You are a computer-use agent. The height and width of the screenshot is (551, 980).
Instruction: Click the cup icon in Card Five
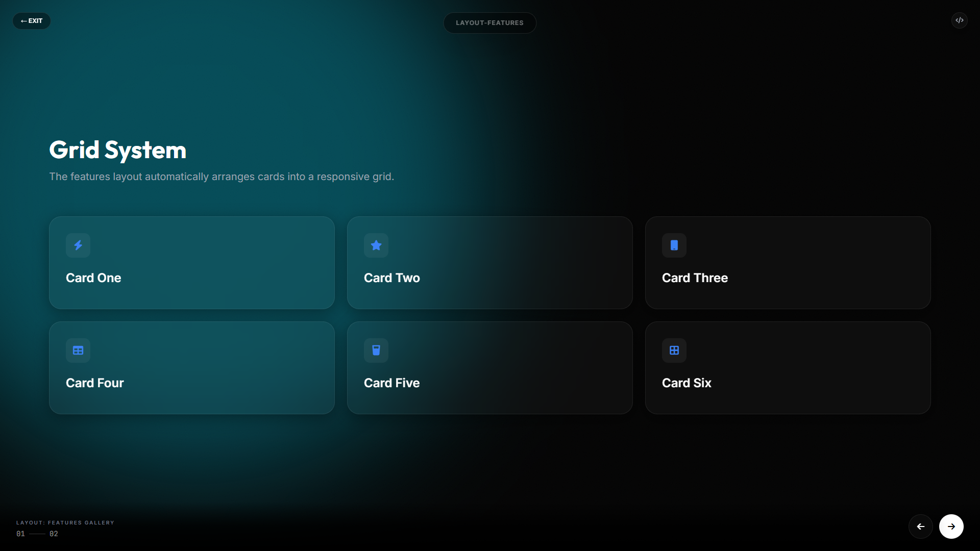pyautogui.click(x=376, y=350)
